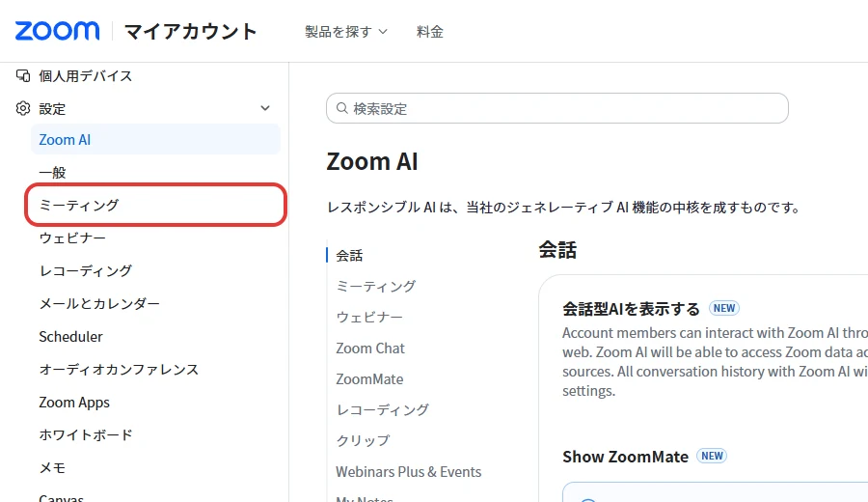Click the Zoom AI page heading
Viewport: 868px width, 502px height.
tap(372, 162)
